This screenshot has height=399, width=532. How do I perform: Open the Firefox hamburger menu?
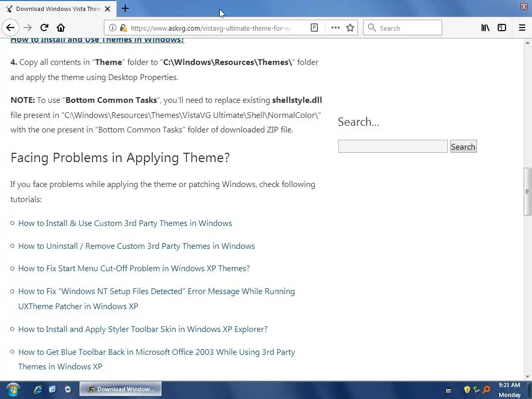pos(522,28)
